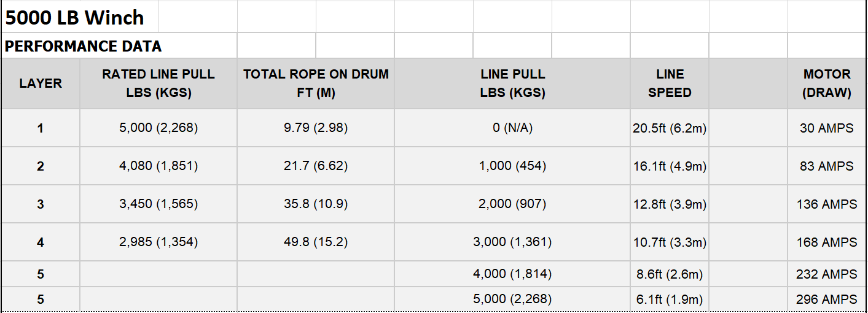Click the MOTOR (DRAW) header cell
868x313 pixels.
click(827, 83)
